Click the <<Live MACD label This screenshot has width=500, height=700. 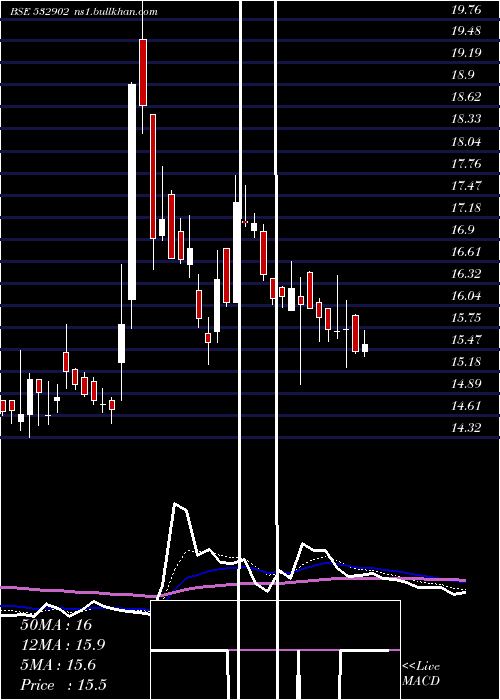[x=421, y=673]
